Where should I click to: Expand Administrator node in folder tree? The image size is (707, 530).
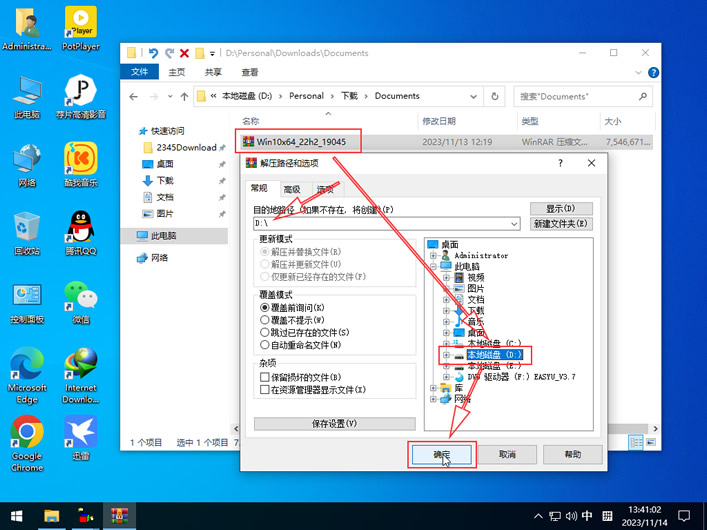(433, 256)
